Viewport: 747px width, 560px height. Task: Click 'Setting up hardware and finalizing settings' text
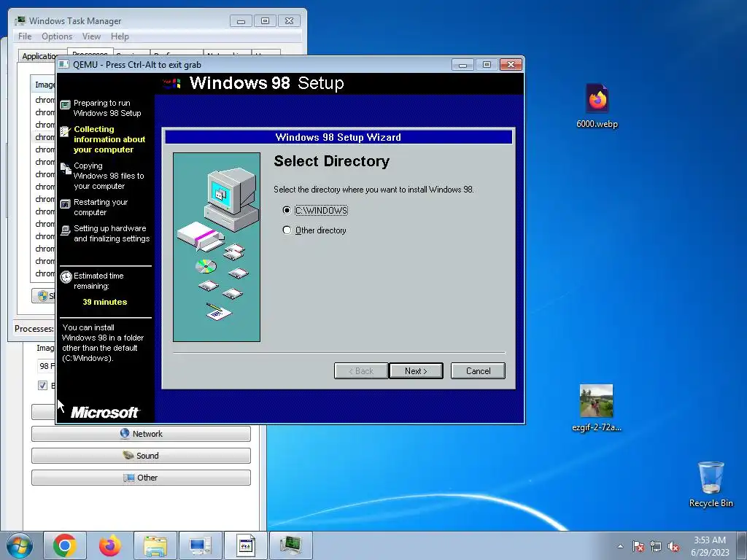112,233
